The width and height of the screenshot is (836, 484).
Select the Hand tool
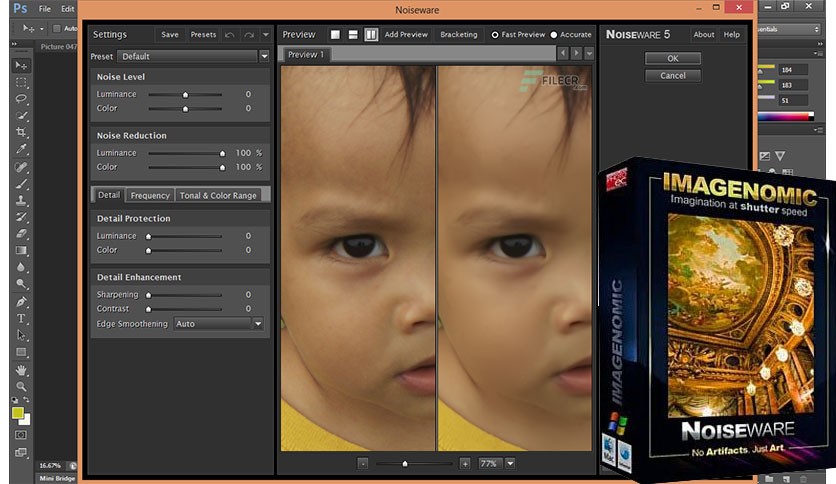point(21,370)
